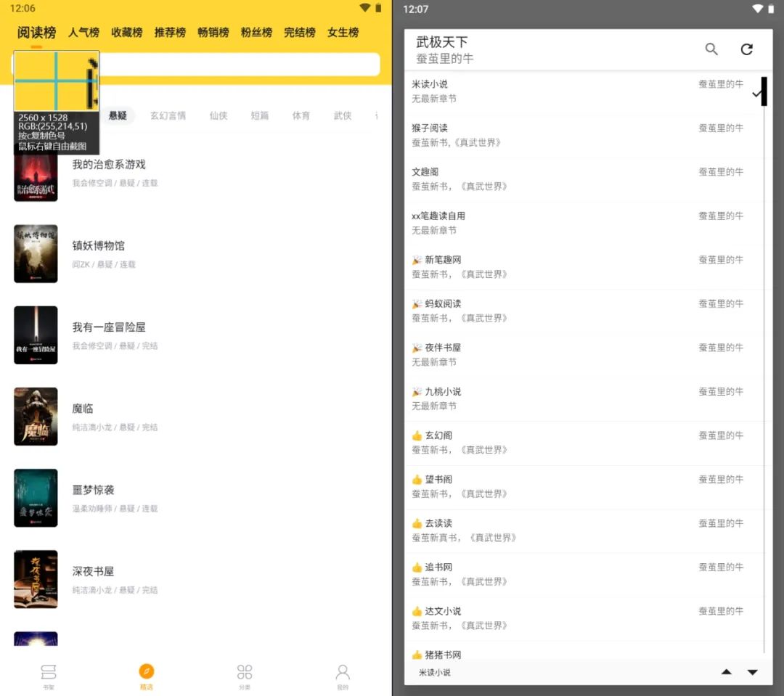Tap the 魔临 book cover thumbnail
784x696 pixels.
36,417
